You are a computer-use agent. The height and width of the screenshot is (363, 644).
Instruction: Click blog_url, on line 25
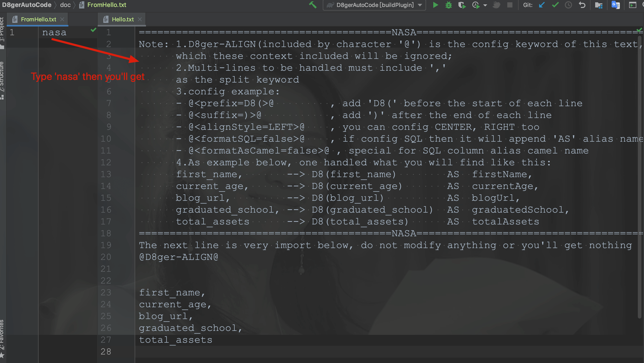pos(166,316)
